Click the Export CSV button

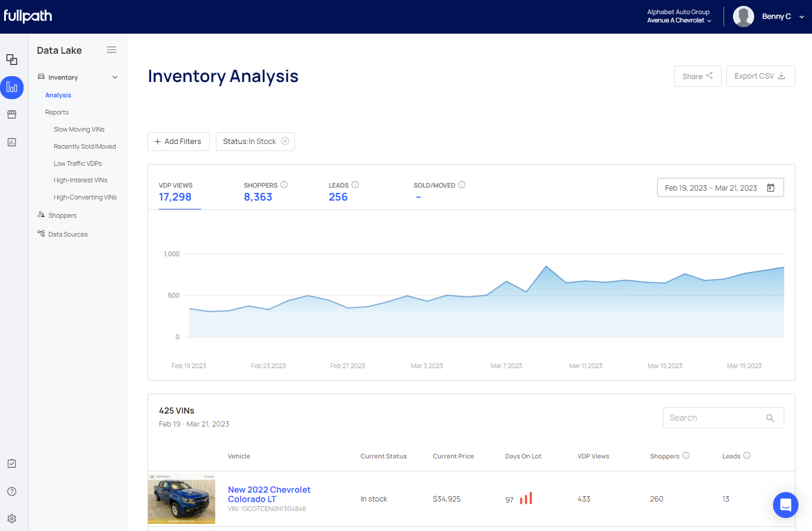click(760, 76)
